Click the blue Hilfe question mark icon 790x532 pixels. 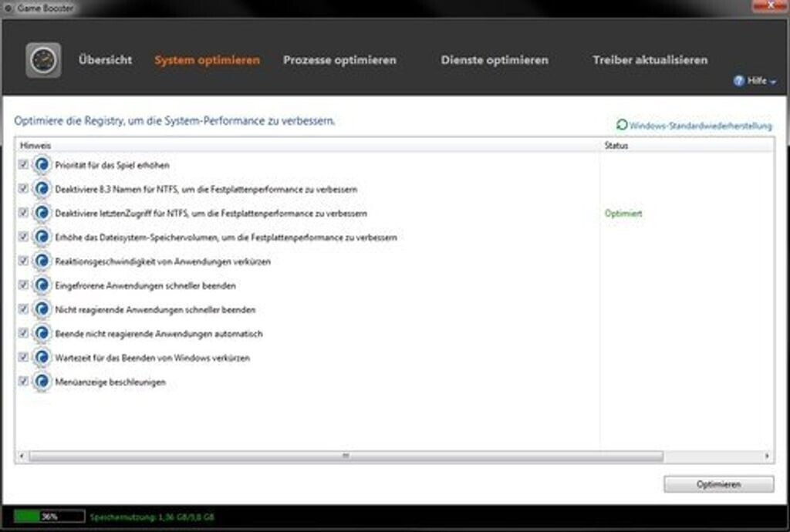[x=738, y=80]
